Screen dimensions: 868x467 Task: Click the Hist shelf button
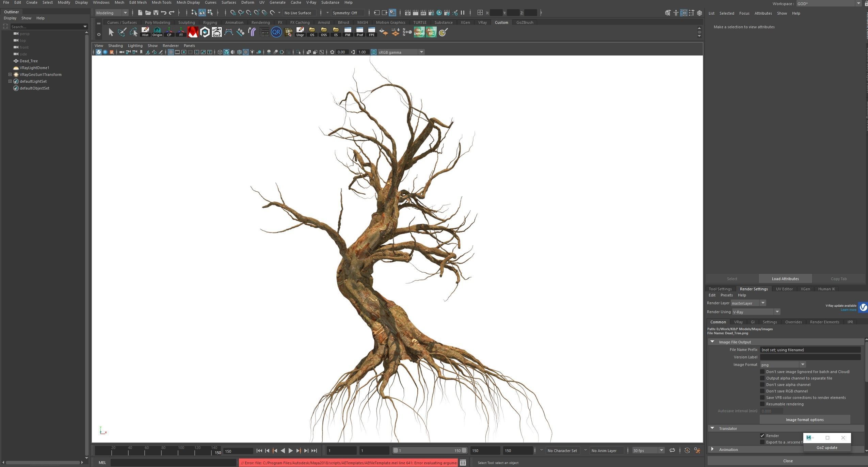click(x=145, y=32)
